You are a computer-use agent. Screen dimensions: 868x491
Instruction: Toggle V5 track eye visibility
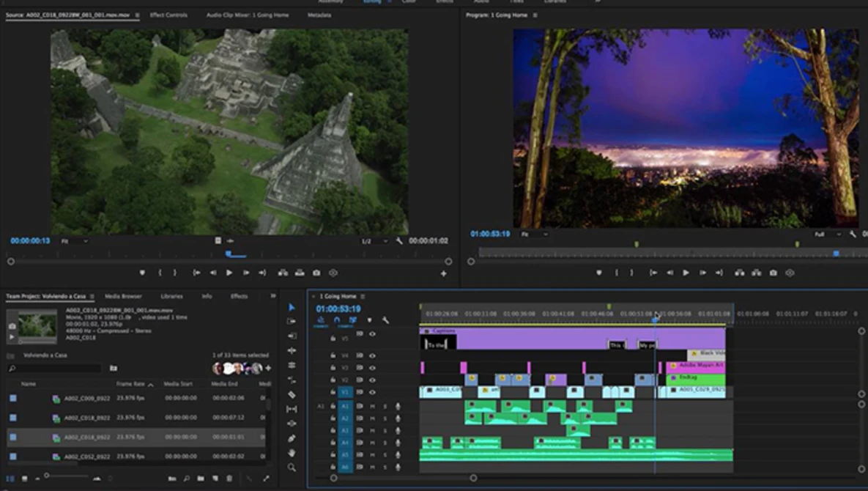pyautogui.click(x=372, y=334)
